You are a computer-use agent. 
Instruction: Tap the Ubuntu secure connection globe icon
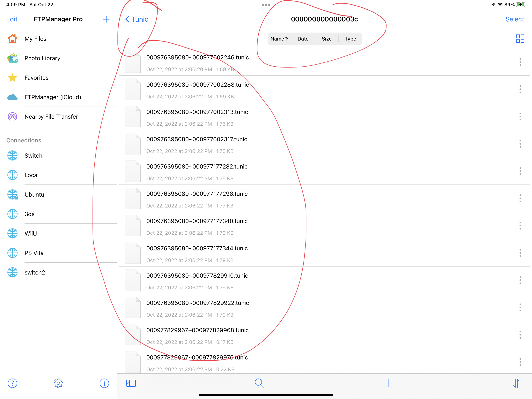[x=12, y=194]
